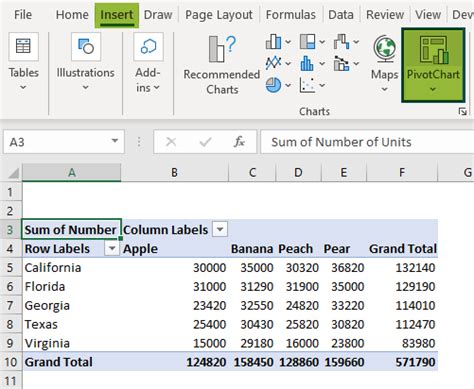Insert a Hierarchy treemap chart
This screenshot has width=474, height=389.
pyautogui.click(x=307, y=42)
